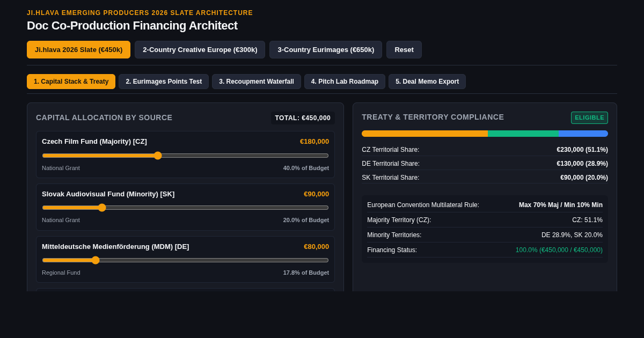Click the Majority Territory value CZ: 51.1%
The width and height of the screenshot is (644, 338).
click(587, 220)
